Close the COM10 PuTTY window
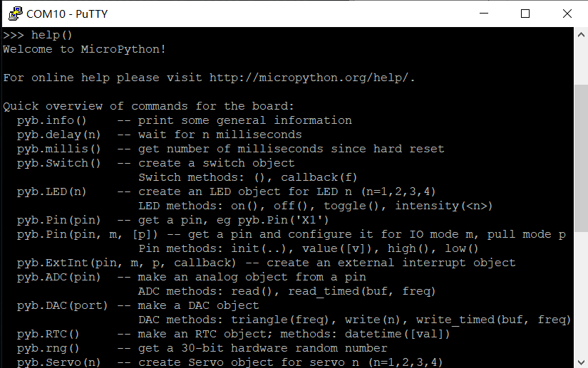Image resolution: width=588 pixels, height=368 pixels. click(x=565, y=14)
